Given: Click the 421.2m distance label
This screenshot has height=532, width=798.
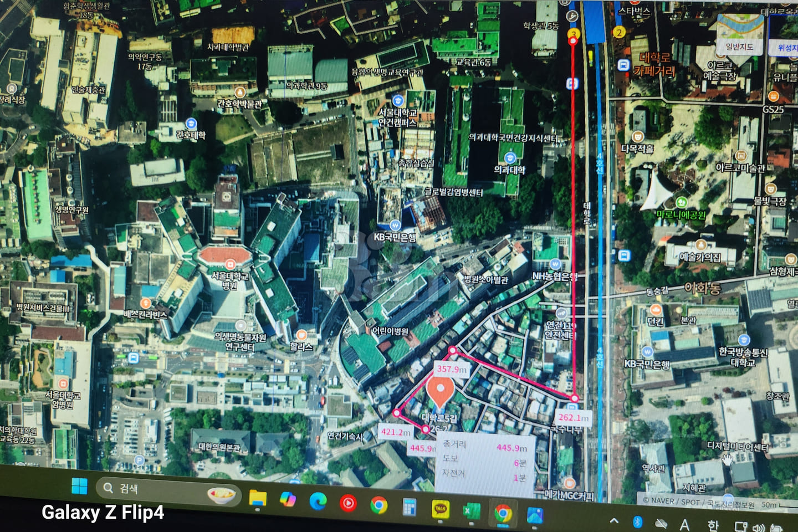Looking at the screenshot, I should pyautogui.click(x=396, y=432).
